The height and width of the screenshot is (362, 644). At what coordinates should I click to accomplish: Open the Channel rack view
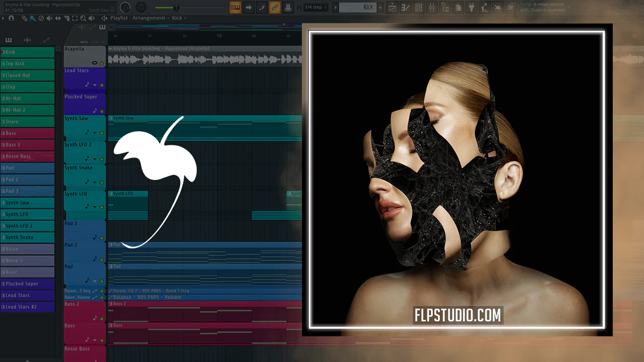pyautogui.click(x=419, y=8)
